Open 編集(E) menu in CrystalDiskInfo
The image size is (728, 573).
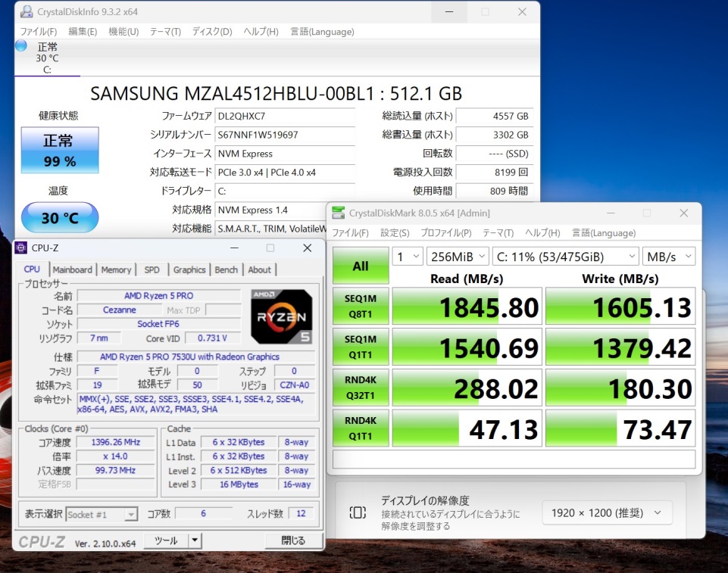click(83, 32)
